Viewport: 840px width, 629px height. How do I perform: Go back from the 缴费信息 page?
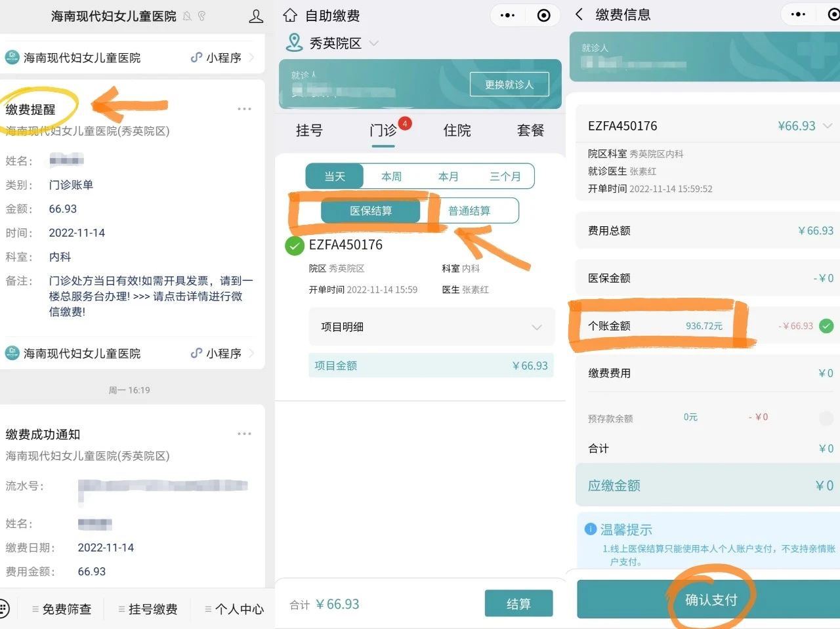coord(579,14)
